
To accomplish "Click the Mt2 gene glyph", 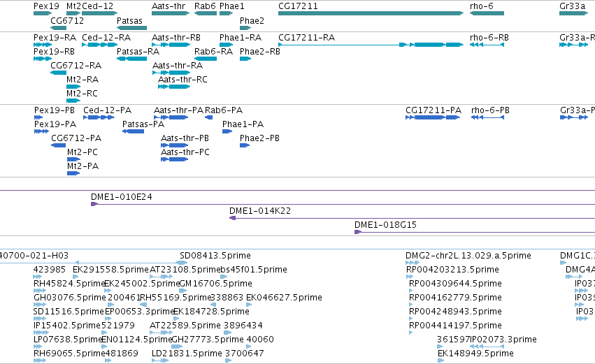I will (73, 13).
